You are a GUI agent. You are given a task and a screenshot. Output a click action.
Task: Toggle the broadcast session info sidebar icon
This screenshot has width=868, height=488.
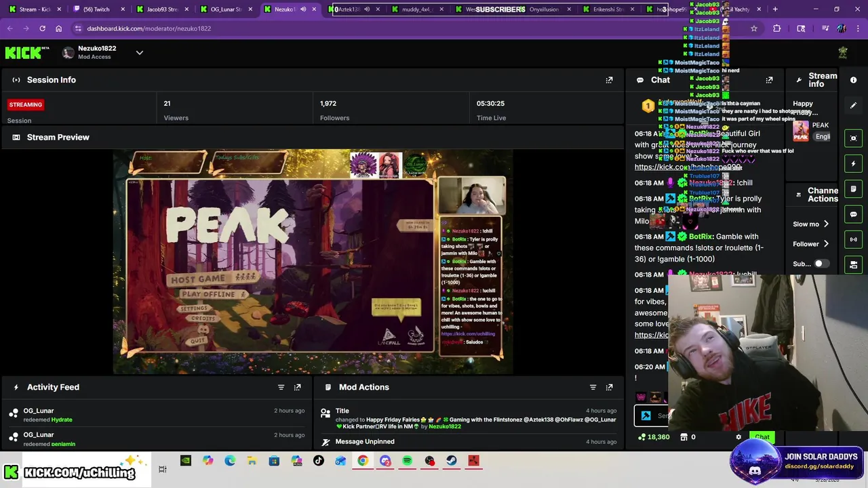(853, 239)
